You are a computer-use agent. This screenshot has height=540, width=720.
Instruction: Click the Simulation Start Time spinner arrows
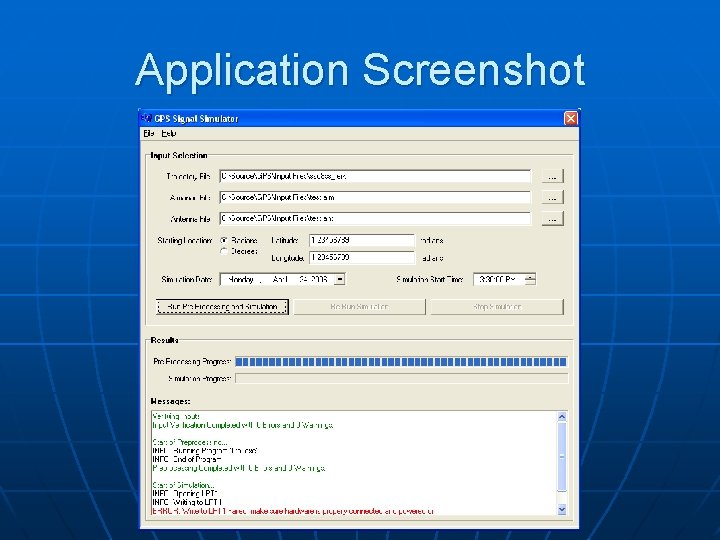(530, 279)
